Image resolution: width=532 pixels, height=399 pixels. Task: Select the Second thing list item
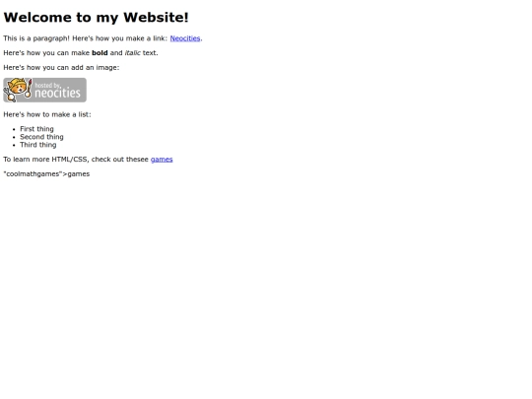[41, 137]
